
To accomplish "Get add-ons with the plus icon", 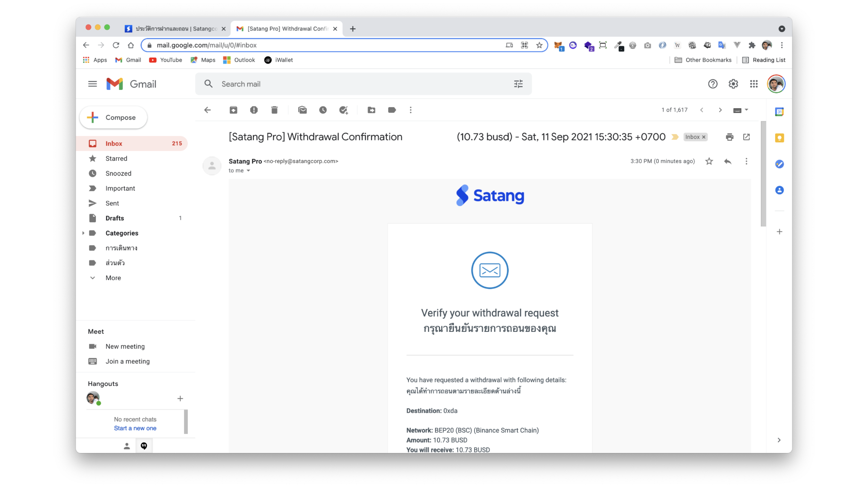I will coord(779,232).
